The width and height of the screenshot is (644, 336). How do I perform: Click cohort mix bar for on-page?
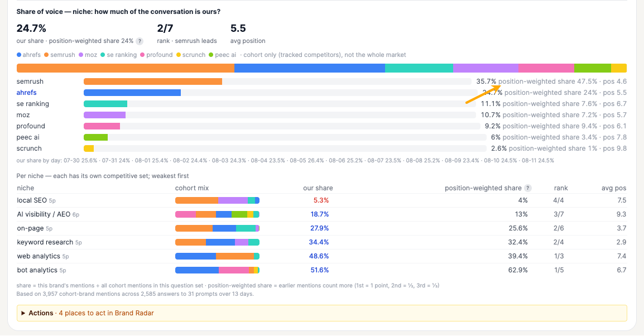[x=217, y=228]
